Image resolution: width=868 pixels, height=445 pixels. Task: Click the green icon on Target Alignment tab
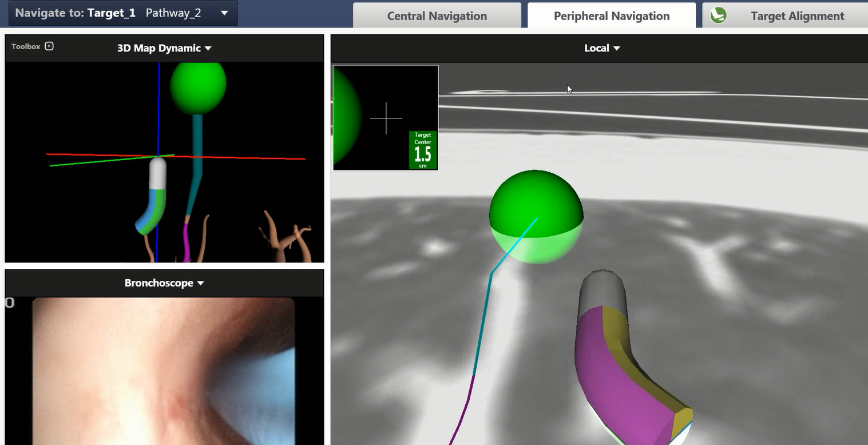[718, 15]
